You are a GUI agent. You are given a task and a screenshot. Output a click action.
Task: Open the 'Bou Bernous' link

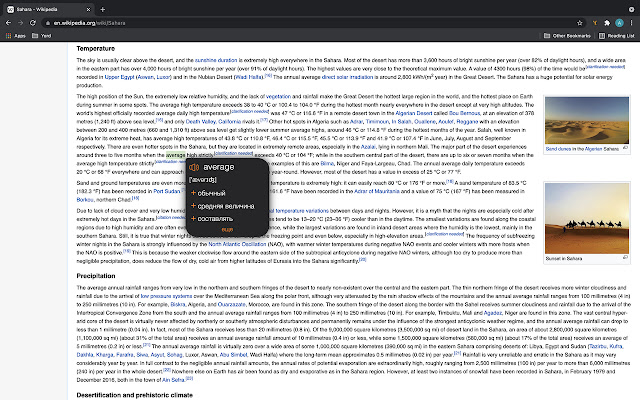pos(464,113)
